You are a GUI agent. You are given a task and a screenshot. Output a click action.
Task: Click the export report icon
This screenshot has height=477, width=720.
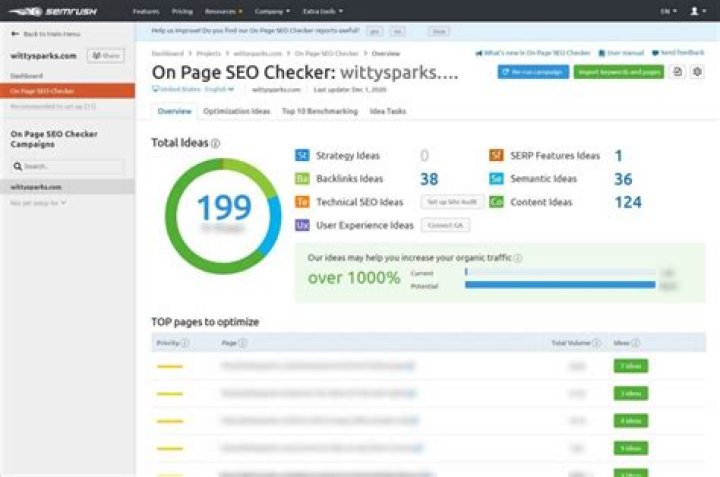click(x=677, y=72)
